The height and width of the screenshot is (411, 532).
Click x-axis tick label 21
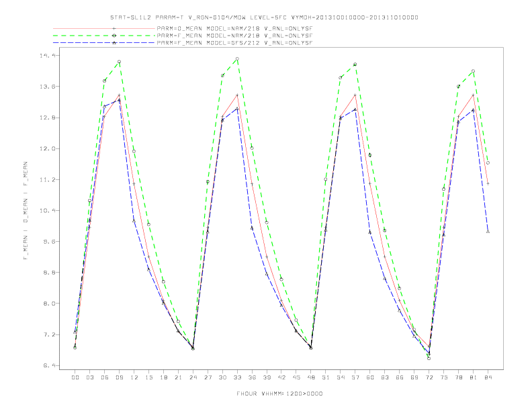178,377
